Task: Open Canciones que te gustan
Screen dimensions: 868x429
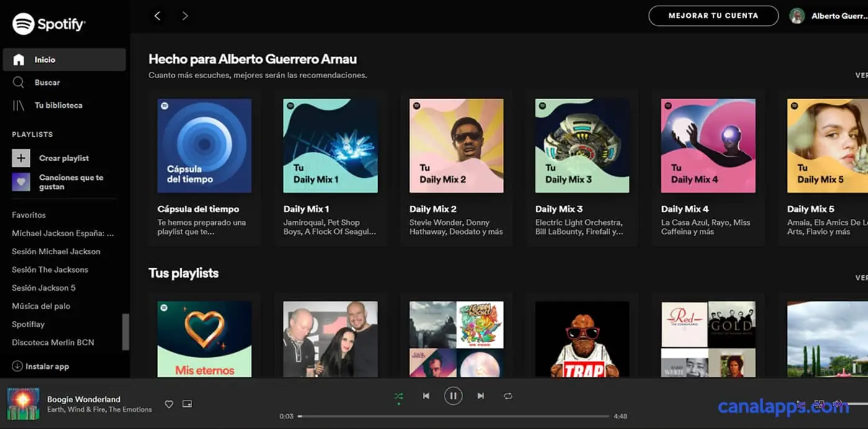Action: pyautogui.click(x=71, y=182)
